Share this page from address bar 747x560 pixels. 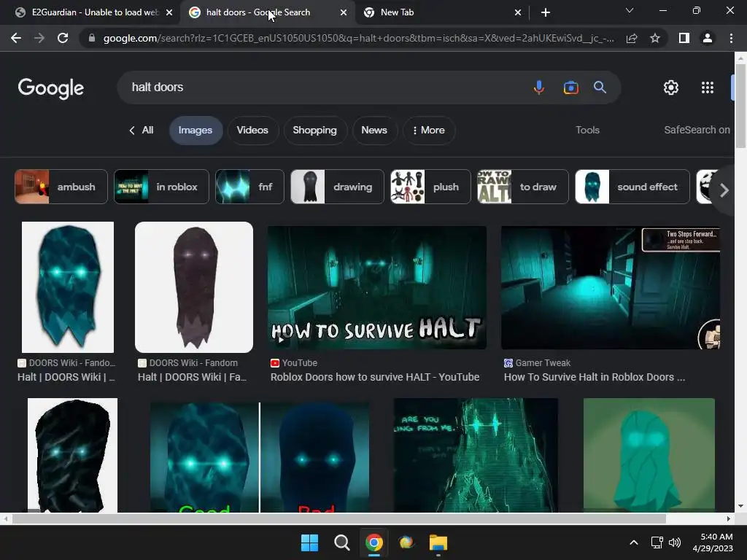click(632, 38)
